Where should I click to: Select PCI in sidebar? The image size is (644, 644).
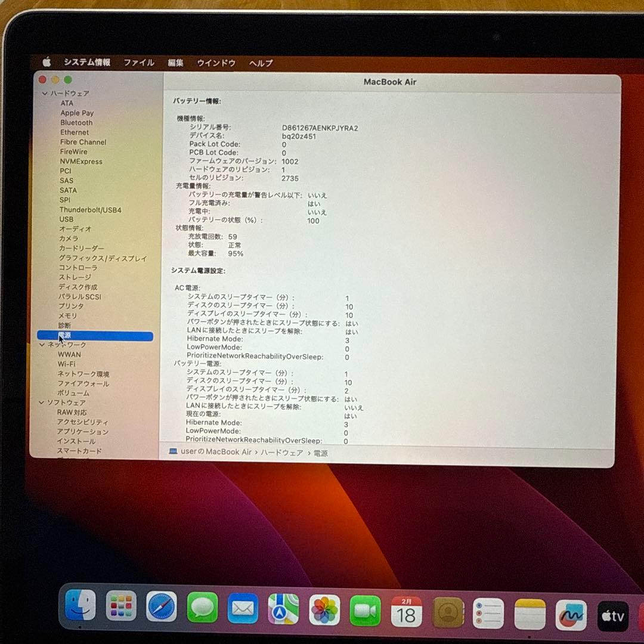click(66, 171)
